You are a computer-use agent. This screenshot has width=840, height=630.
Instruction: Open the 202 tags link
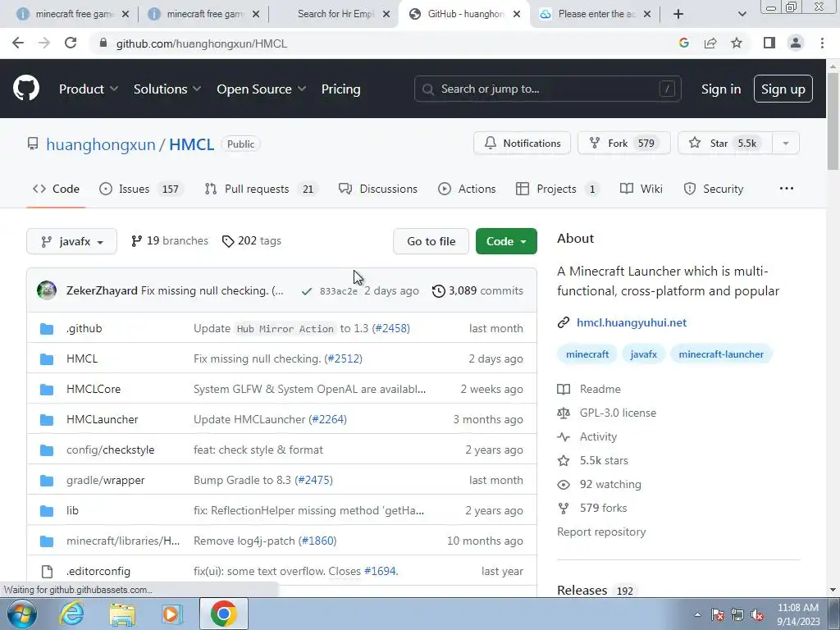(251, 241)
